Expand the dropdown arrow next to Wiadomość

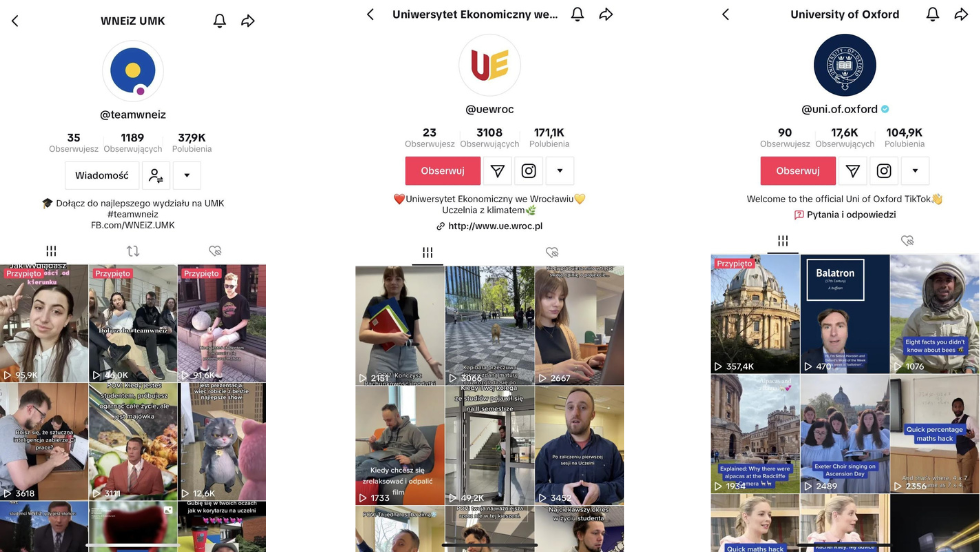point(187,176)
